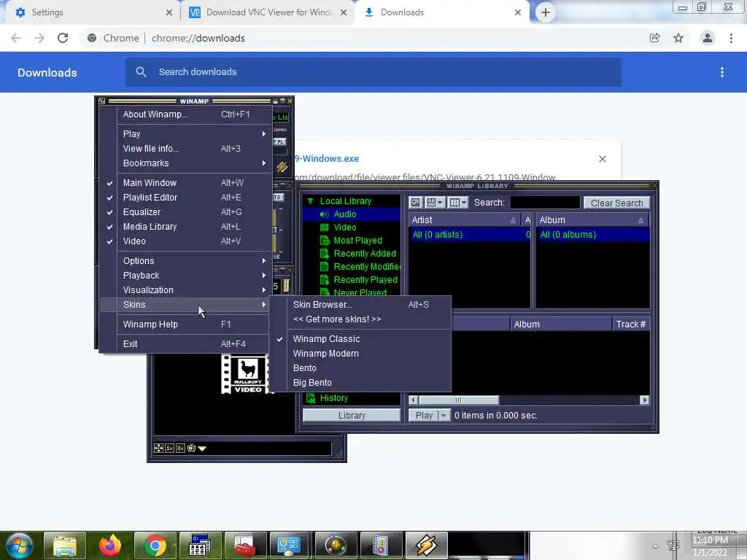This screenshot has height=560, width=747.
Task: Open the video window misc options arrow
Action: 202,448
